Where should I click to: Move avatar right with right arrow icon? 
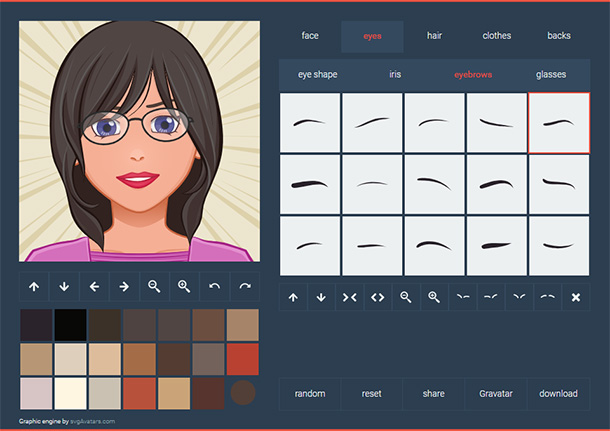coord(124,287)
